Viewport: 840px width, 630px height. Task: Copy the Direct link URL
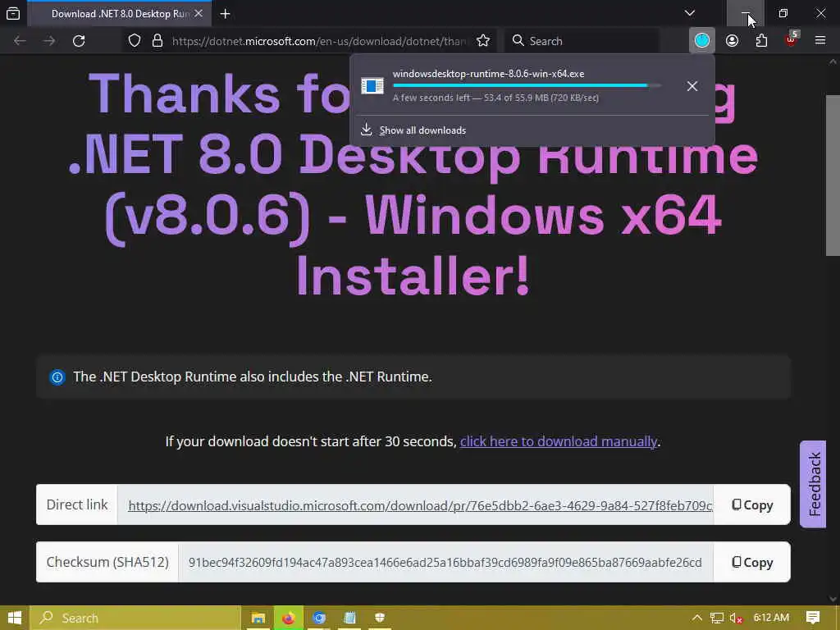[752, 505]
